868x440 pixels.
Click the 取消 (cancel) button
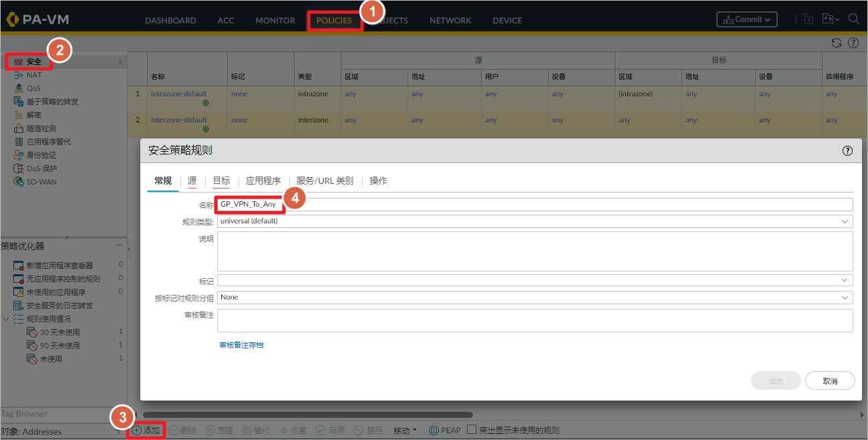pos(830,380)
